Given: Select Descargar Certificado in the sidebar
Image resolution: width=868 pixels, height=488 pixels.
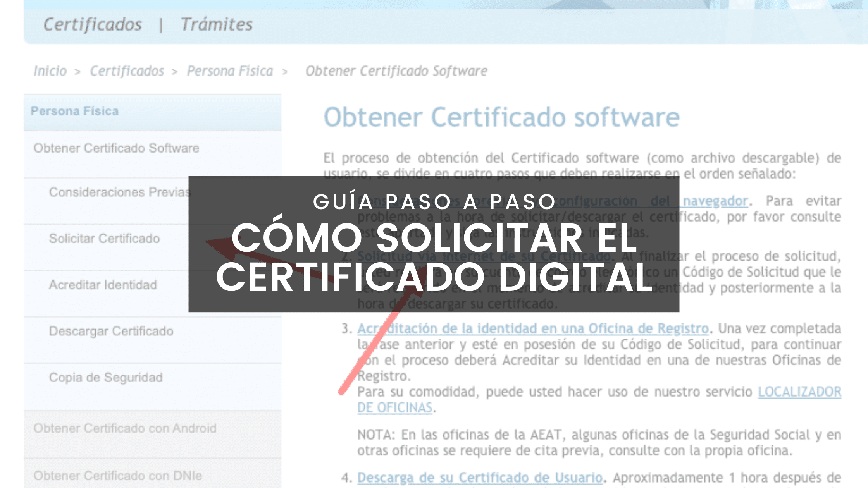Looking at the screenshot, I should tap(112, 332).
